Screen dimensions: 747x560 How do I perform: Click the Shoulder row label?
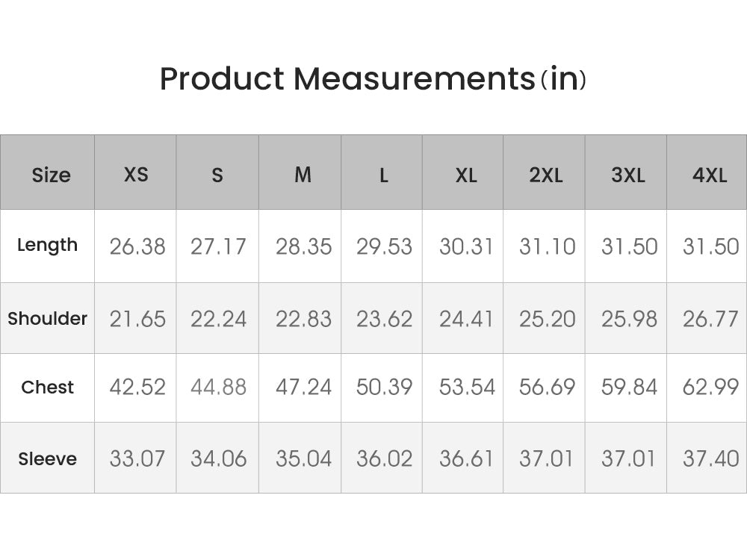47,318
